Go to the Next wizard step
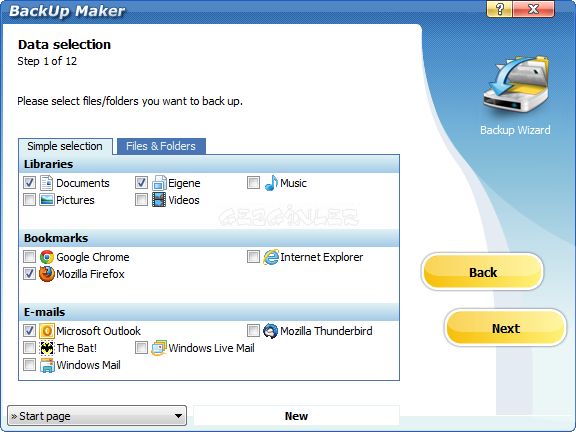This screenshot has height=432, width=576. point(505,328)
